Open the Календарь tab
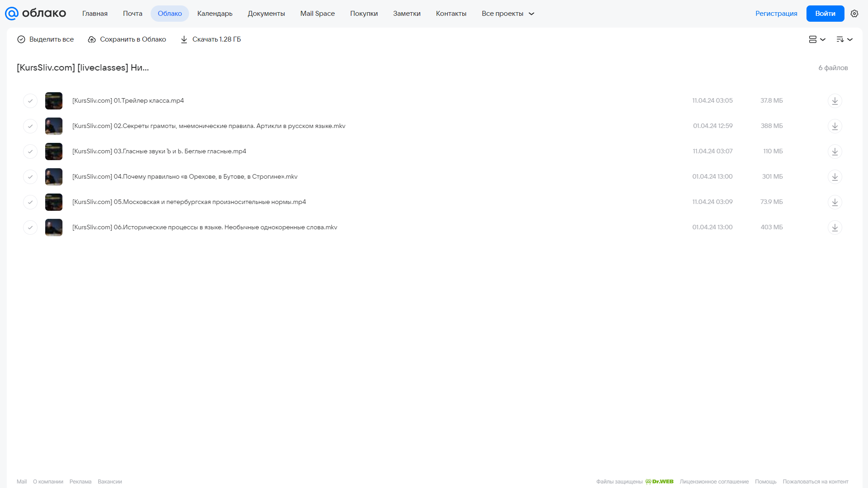Image resolution: width=868 pixels, height=488 pixels. [215, 14]
